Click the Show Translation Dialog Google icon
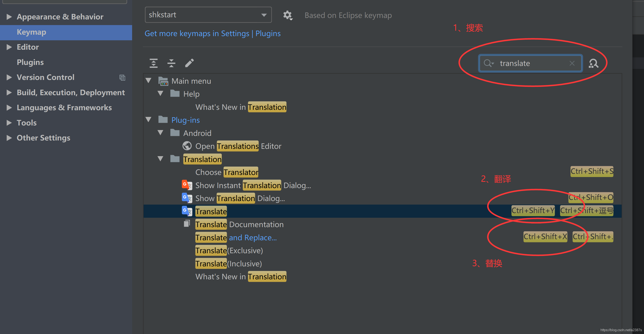 187,198
